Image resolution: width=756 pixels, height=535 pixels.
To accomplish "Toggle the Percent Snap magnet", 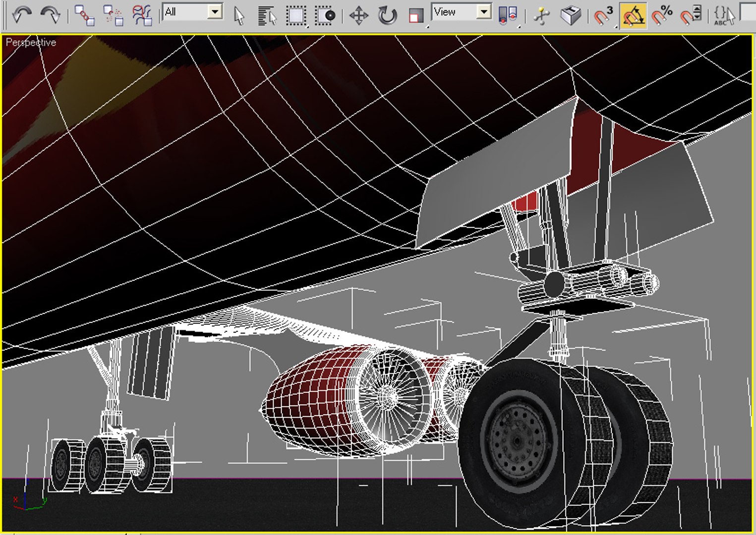I will pos(662,15).
